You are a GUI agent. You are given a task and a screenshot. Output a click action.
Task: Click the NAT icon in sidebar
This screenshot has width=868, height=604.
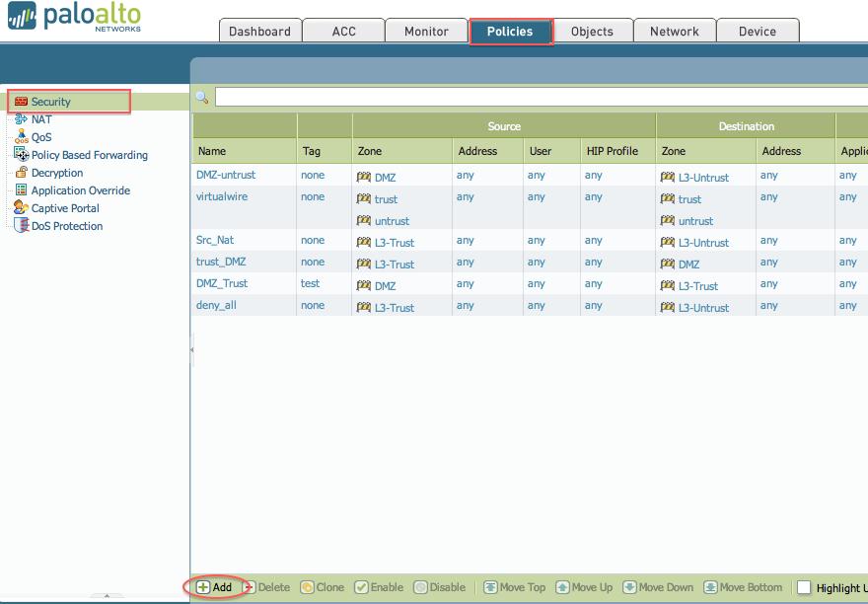pos(21,118)
